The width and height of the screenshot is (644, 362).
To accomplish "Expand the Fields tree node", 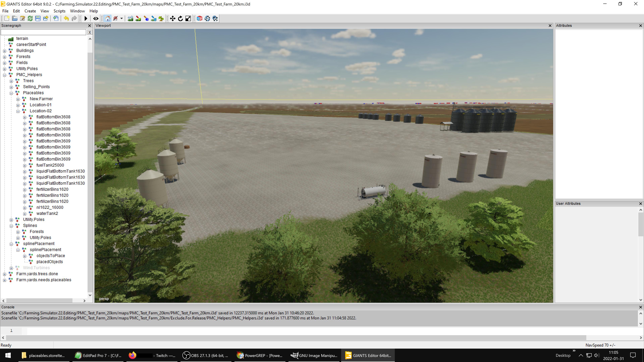I will 5,63.
